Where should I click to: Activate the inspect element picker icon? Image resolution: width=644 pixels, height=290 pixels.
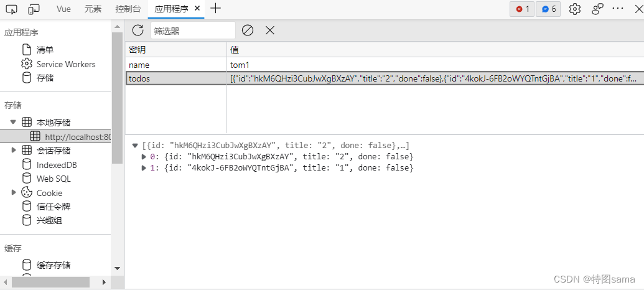[12, 9]
